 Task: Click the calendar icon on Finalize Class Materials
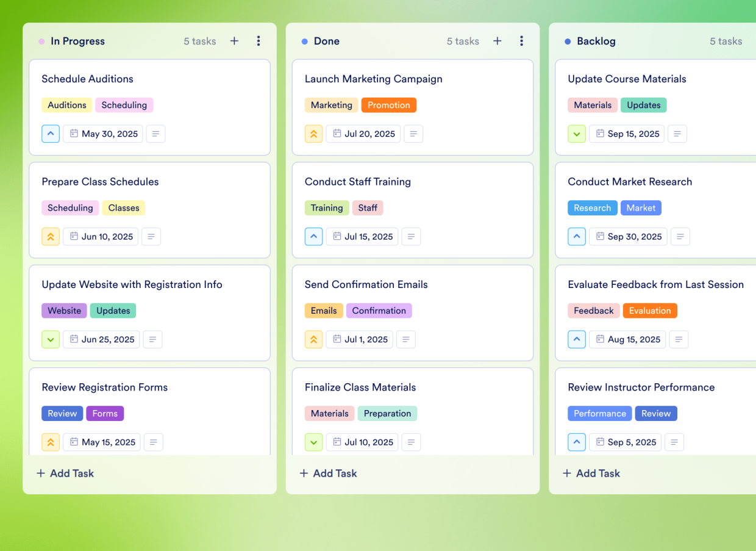[338, 442]
